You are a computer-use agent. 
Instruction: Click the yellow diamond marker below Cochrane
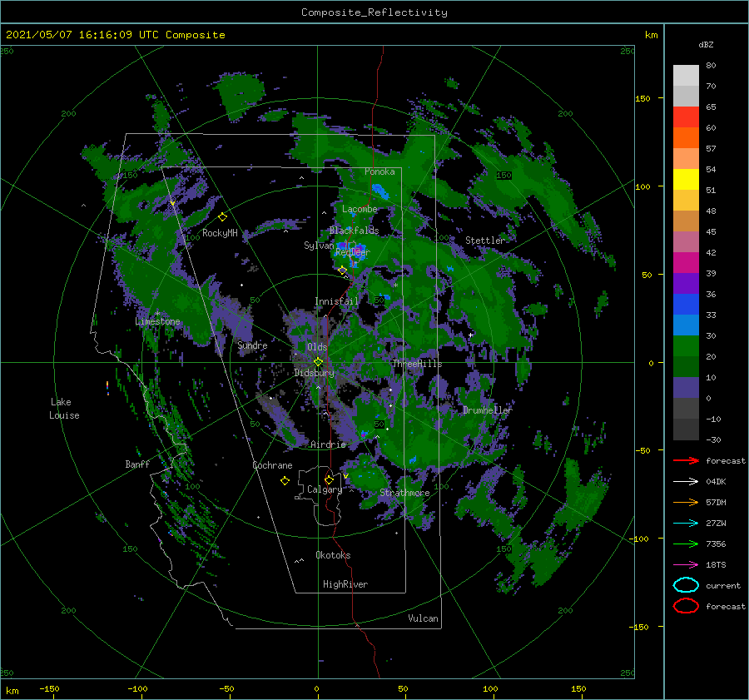285,481
